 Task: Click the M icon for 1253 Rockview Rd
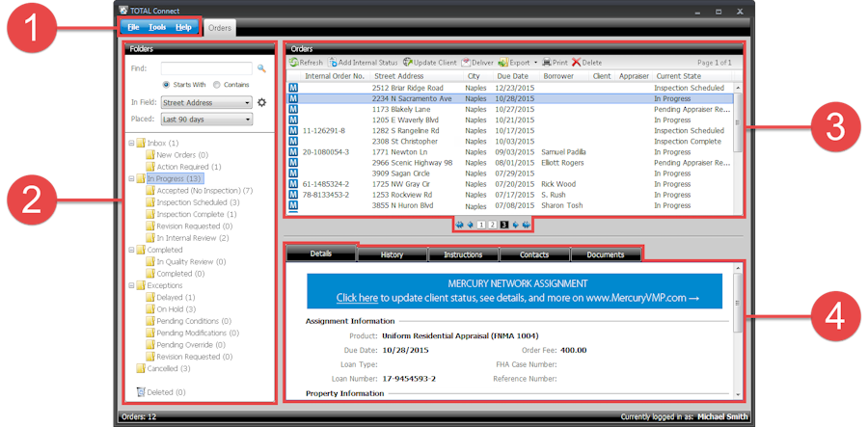(x=293, y=195)
